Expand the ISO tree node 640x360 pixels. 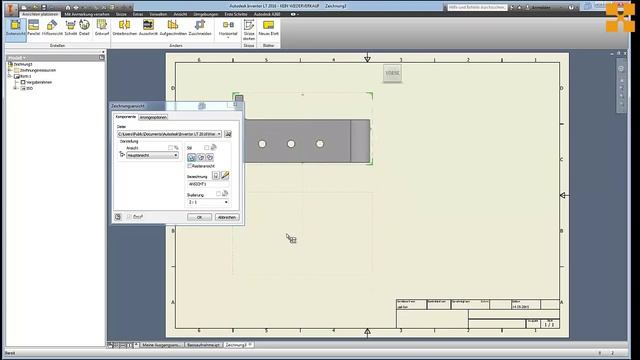16,88
